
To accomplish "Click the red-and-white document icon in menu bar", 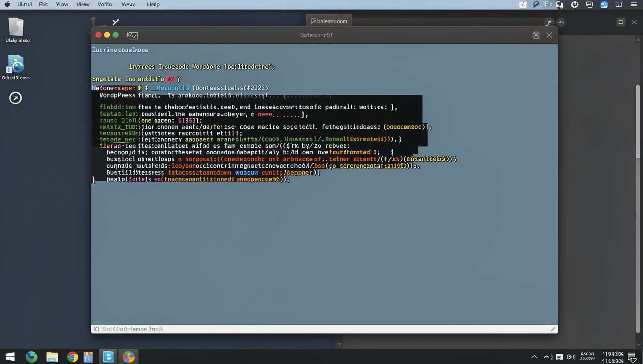I will pos(523,4).
